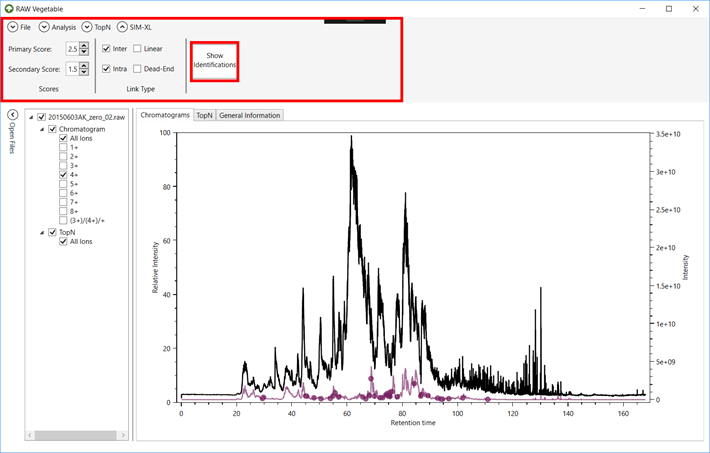710x453 pixels.
Task: Switch to the TopN tab
Action: click(205, 116)
